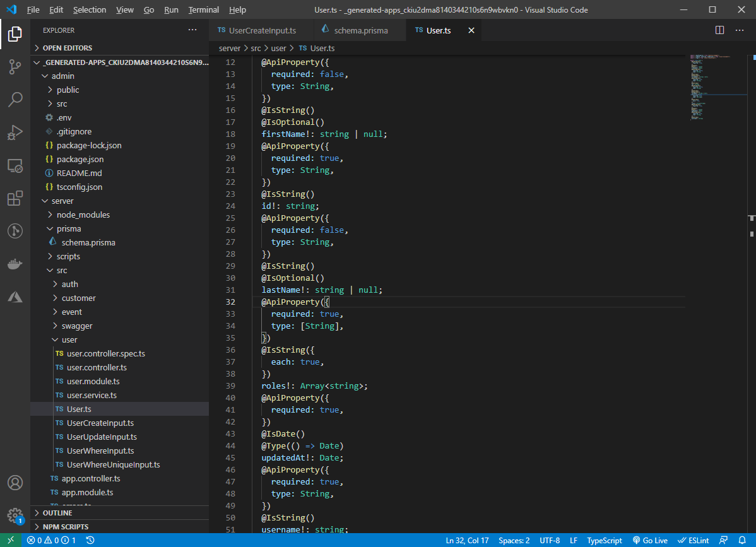Open the Accounts icon
The height and width of the screenshot is (547, 756).
tap(15, 483)
